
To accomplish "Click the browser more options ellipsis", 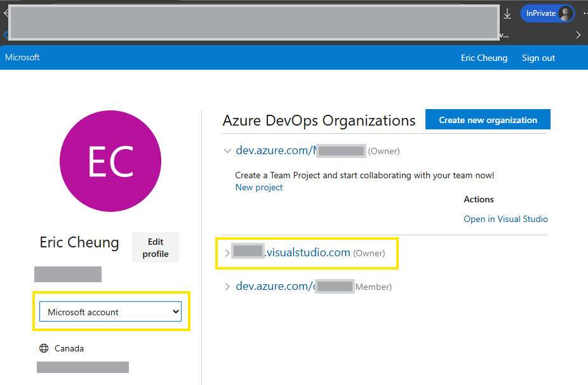I will click(585, 13).
